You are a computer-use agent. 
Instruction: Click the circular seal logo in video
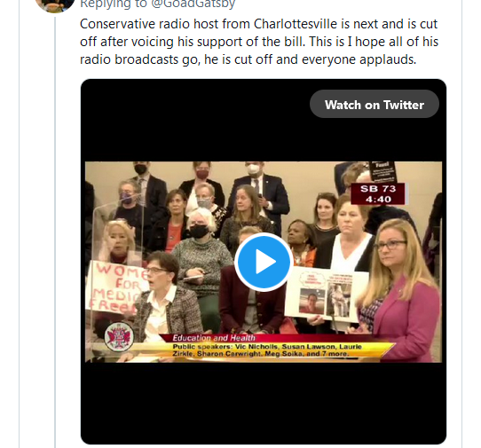click(119, 337)
